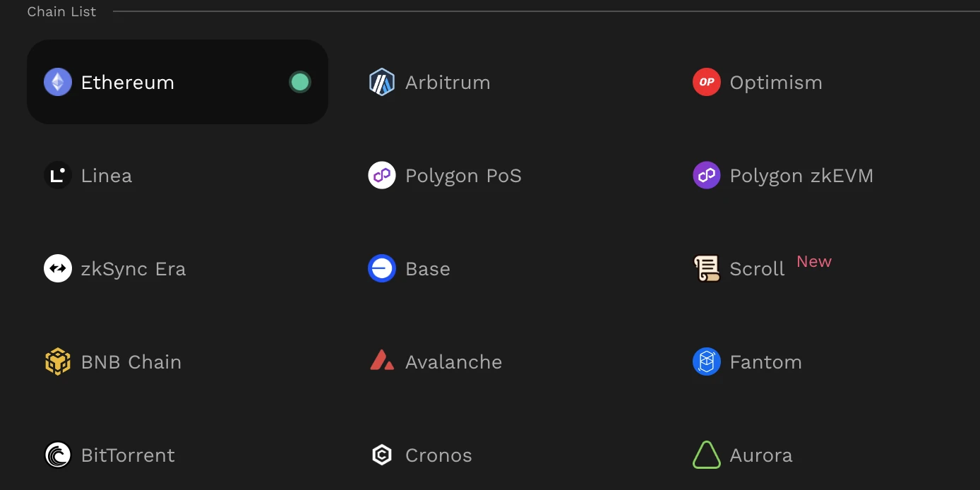Click the blue Base logo icon
980x490 pixels.
382,268
